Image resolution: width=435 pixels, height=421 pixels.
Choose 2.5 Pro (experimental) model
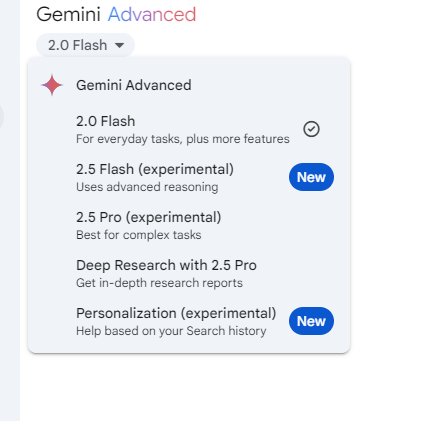point(189,225)
